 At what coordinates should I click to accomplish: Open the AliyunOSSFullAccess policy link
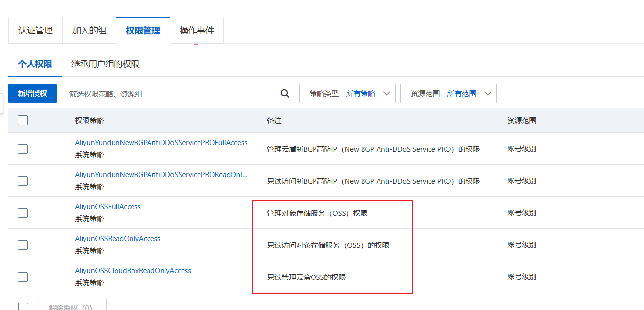108,207
